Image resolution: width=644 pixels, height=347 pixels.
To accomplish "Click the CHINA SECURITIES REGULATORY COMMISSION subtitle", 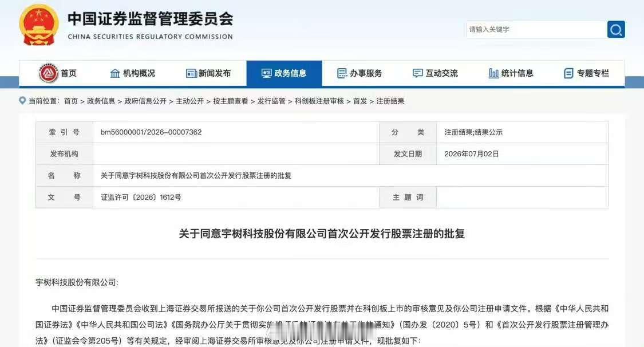I will (151, 37).
